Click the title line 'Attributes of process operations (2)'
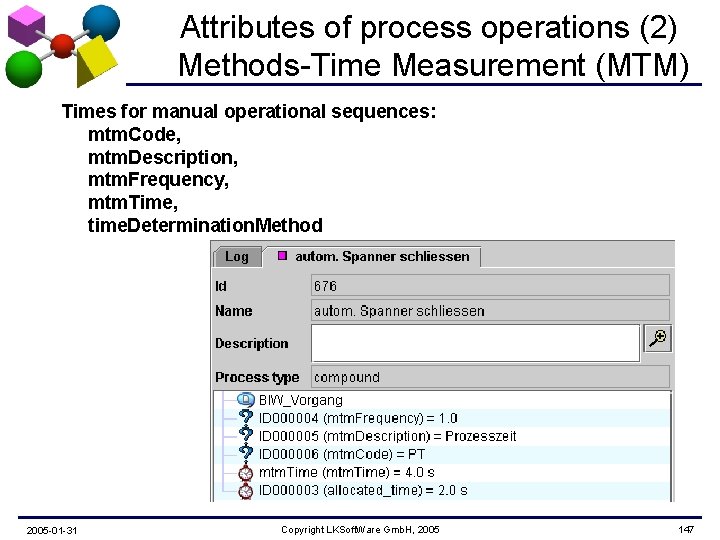720x540 pixels. 428,27
